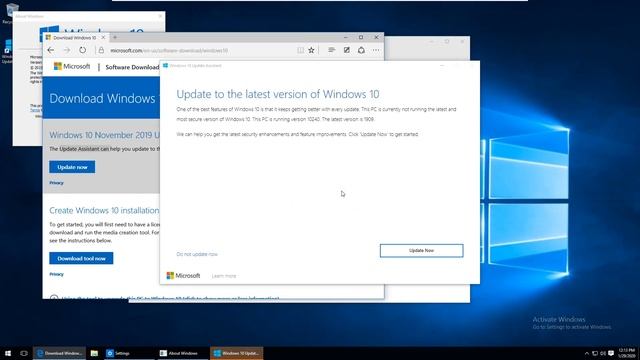Minimize the Windows 10 Update Assistant window
Image resolution: width=640 pixels, height=360 pixels.
pyautogui.click(x=442, y=65)
